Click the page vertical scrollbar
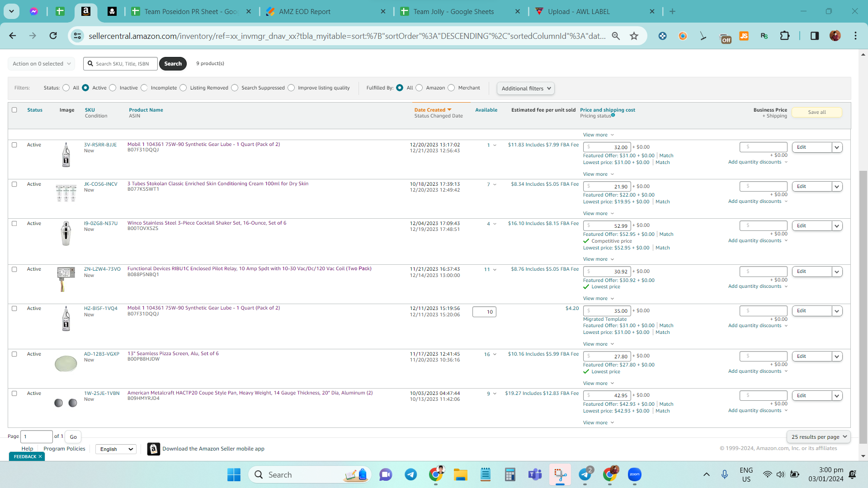 (863, 307)
